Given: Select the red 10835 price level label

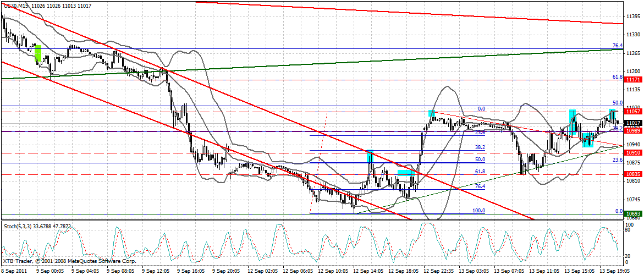Looking at the screenshot, I should pyautogui.click(x=633, y=174).
